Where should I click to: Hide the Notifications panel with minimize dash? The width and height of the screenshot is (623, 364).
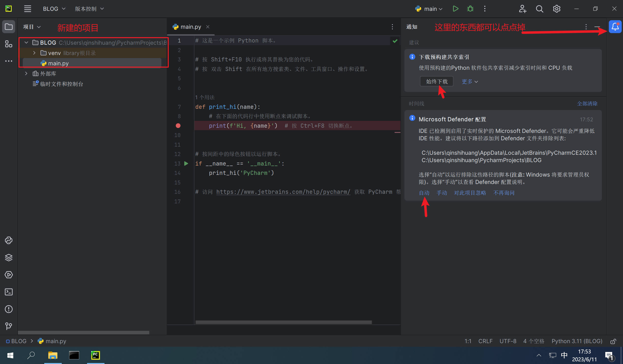[597, 27]
